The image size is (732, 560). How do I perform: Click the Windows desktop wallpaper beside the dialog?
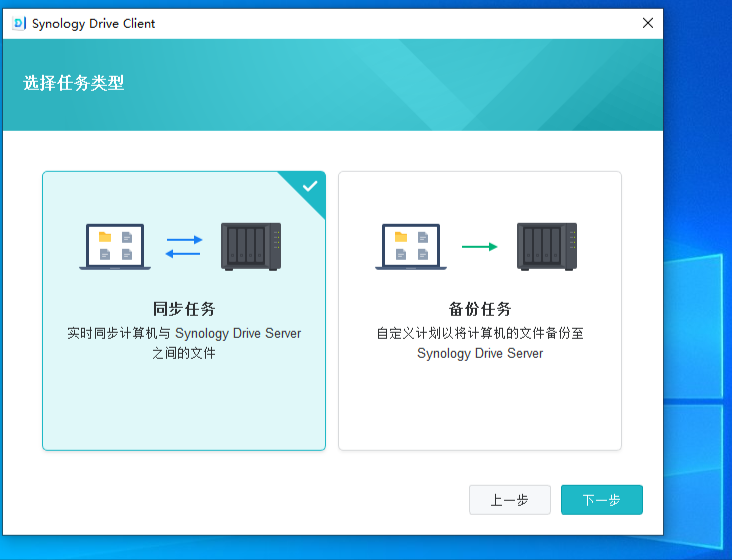pyautogui.click(x=697, y=300)
